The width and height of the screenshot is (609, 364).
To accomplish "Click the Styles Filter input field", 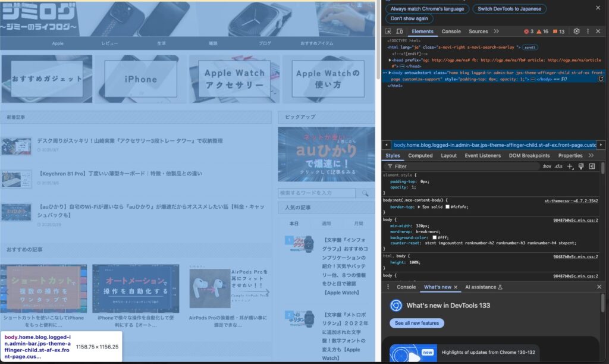I will click(x=464, y=167).
